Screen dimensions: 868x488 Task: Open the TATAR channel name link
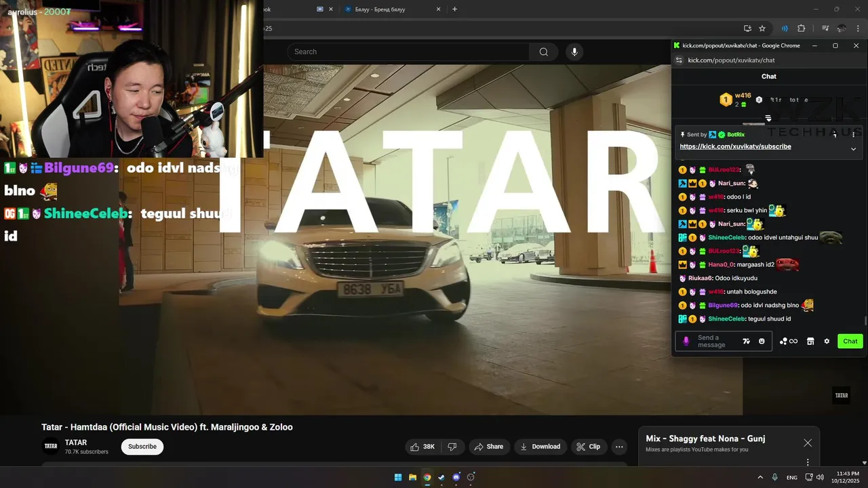76,443
